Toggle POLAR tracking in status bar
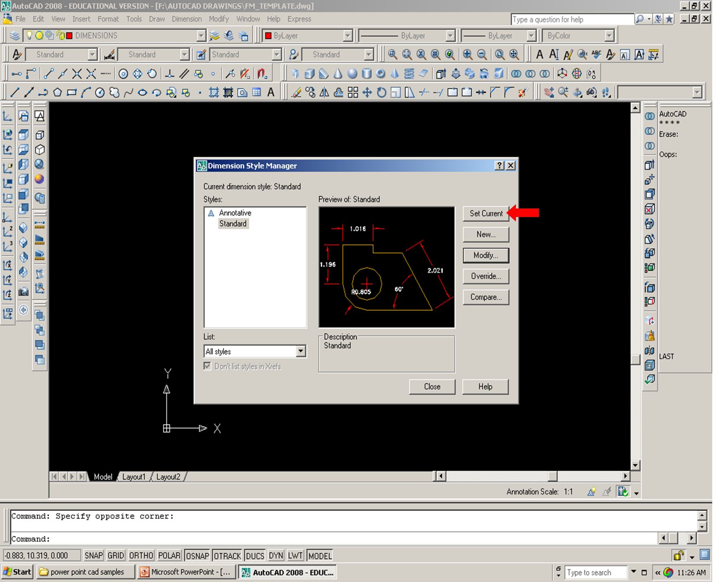 point(169,556)
